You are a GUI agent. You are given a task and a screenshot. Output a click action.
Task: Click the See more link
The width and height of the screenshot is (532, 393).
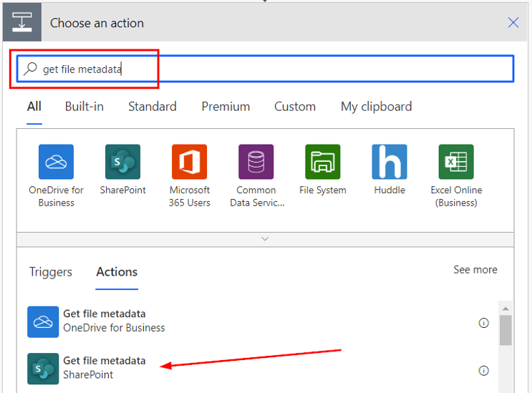click(475, 270)
